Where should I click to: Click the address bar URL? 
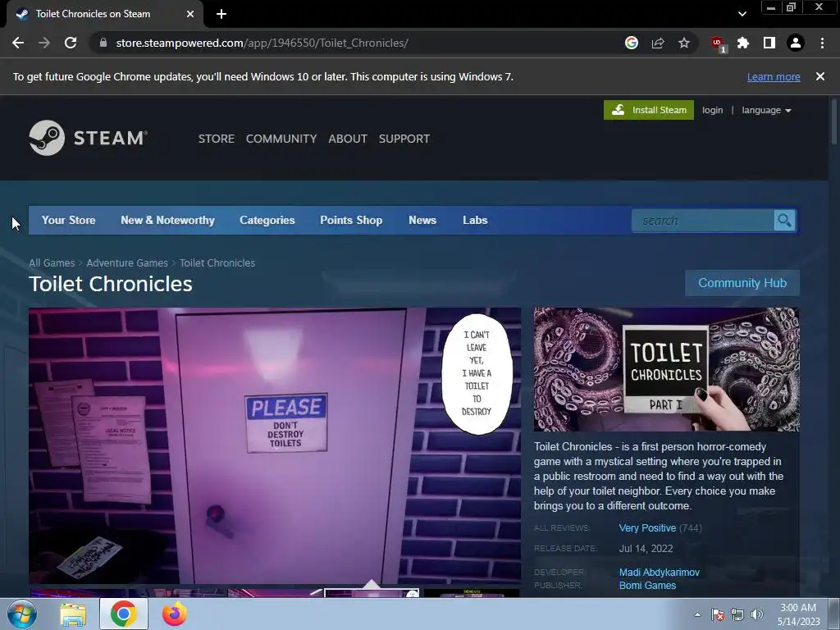click(x=262, y=43)
